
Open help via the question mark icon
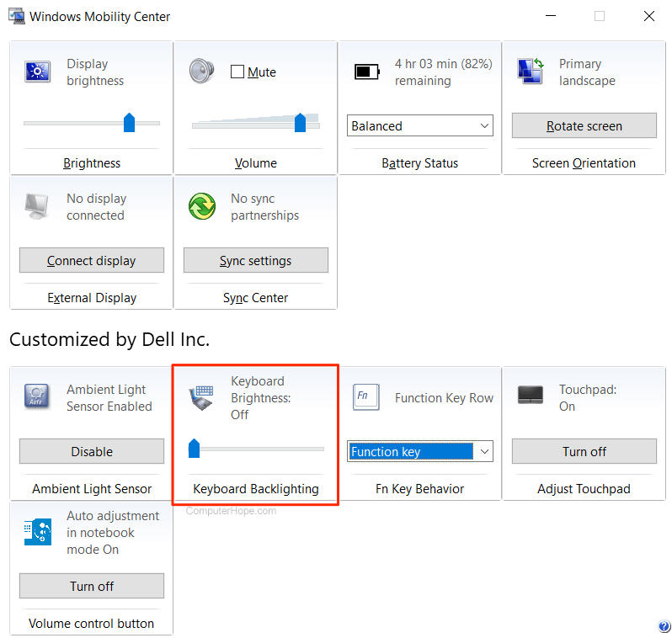[x=664, y=626]
